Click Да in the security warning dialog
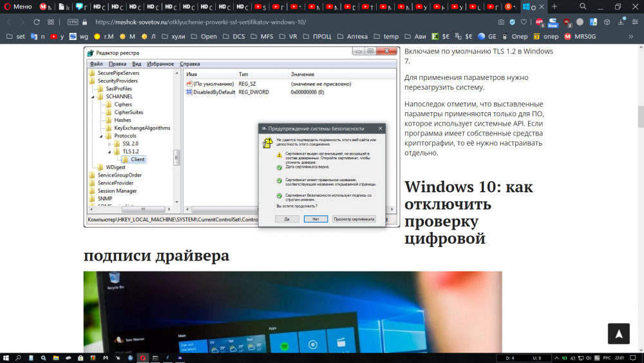The height and width of the screenshot is (363, 644). (287, 219)
